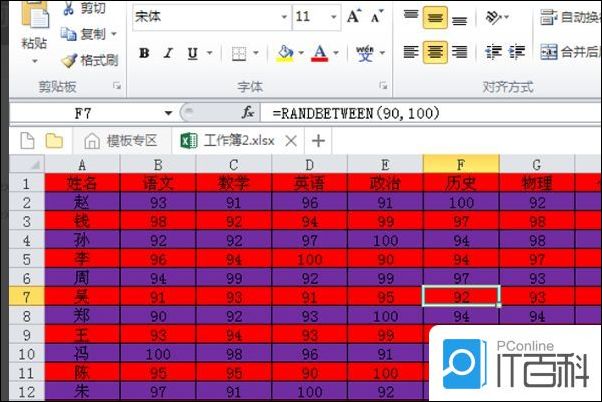The width and height of the screenshot is (602, 402).
Task: Click the Copy icon
Action: (x=68, y=34)
